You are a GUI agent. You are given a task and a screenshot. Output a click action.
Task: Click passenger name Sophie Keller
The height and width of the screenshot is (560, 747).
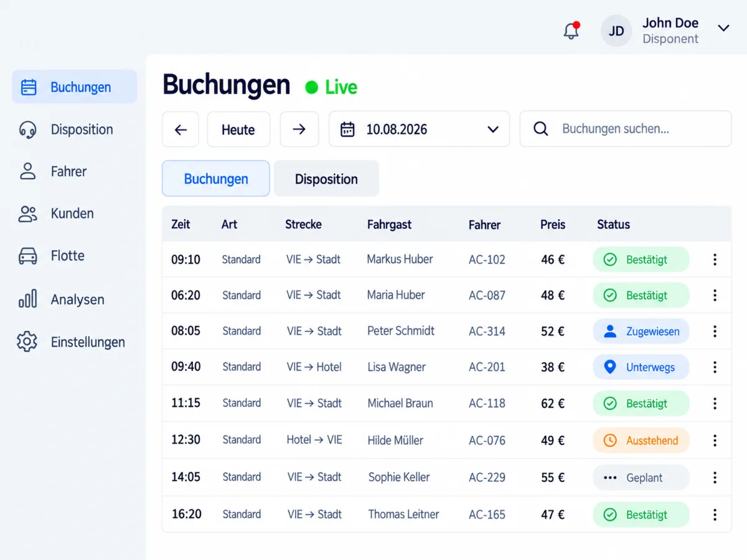(x=399, y=477)
